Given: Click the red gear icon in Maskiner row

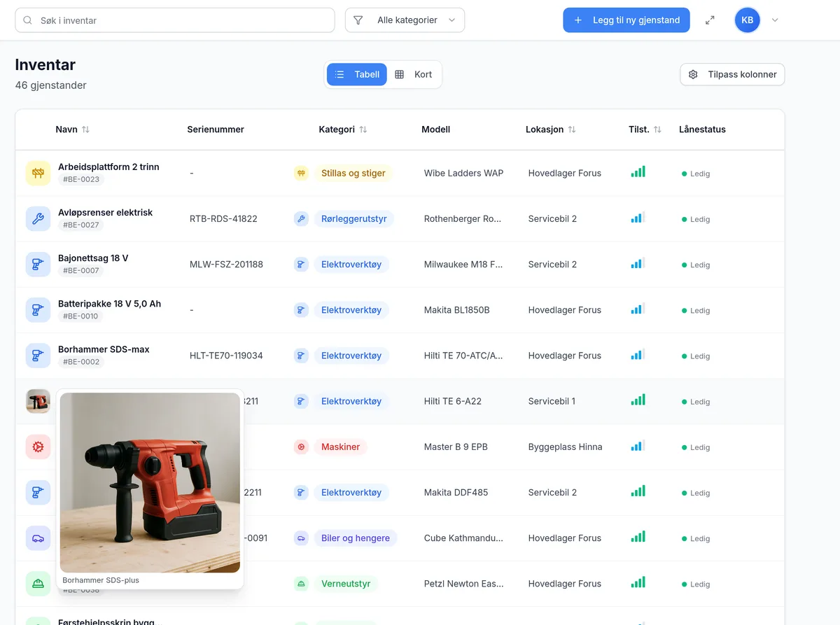Looking at the screenshot, I should coord(38,447).
